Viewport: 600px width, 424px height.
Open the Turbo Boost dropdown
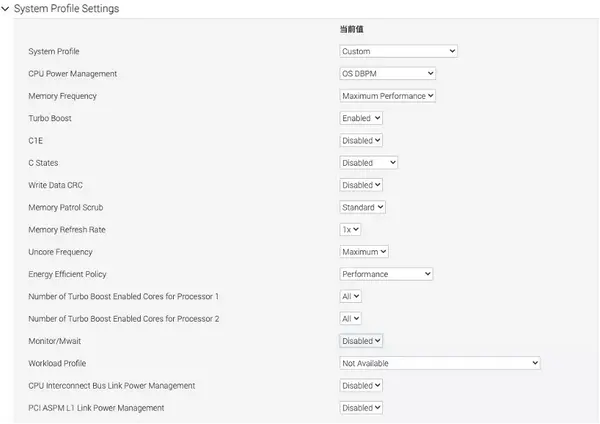(x=361, y=118)
